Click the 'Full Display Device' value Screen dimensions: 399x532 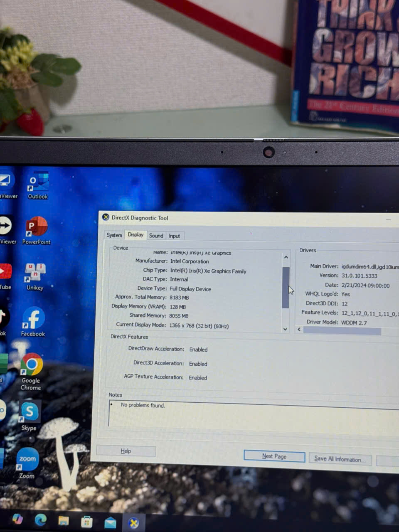(x=190, y=289)
